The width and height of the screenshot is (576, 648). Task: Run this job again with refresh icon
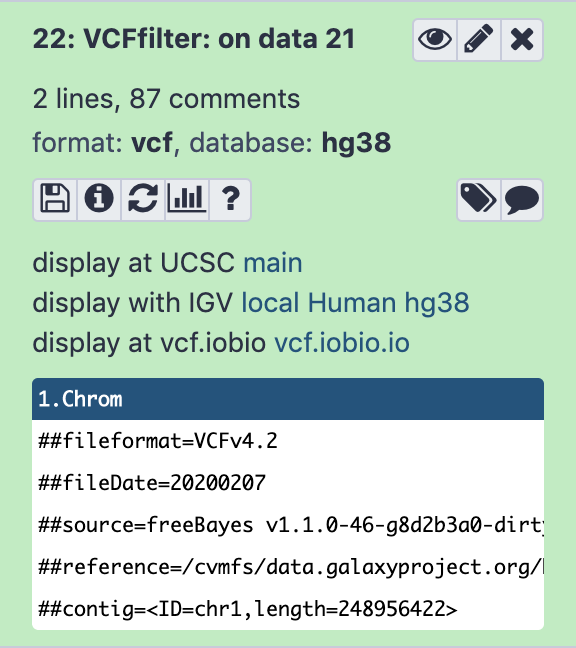pos(143,200)
